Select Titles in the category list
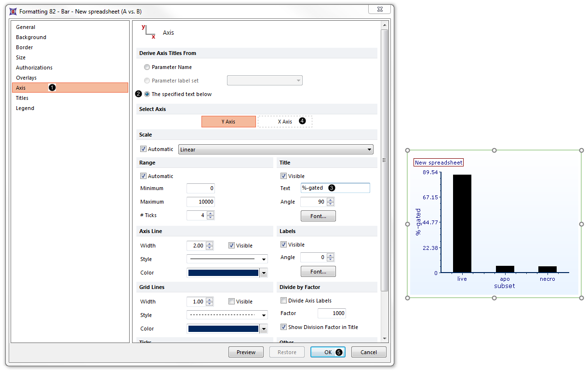The width and height of the screenshot is (588, 371). coord(22,98)
